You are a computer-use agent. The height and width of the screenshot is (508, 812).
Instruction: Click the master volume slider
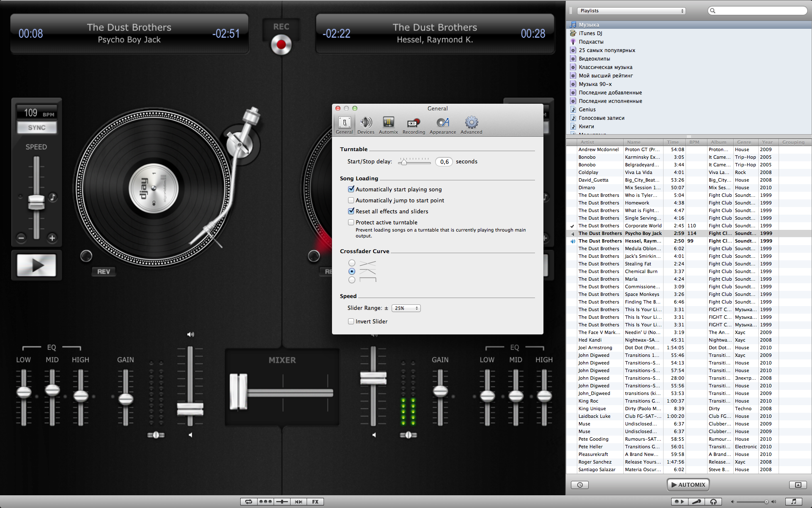click(753, 502)
